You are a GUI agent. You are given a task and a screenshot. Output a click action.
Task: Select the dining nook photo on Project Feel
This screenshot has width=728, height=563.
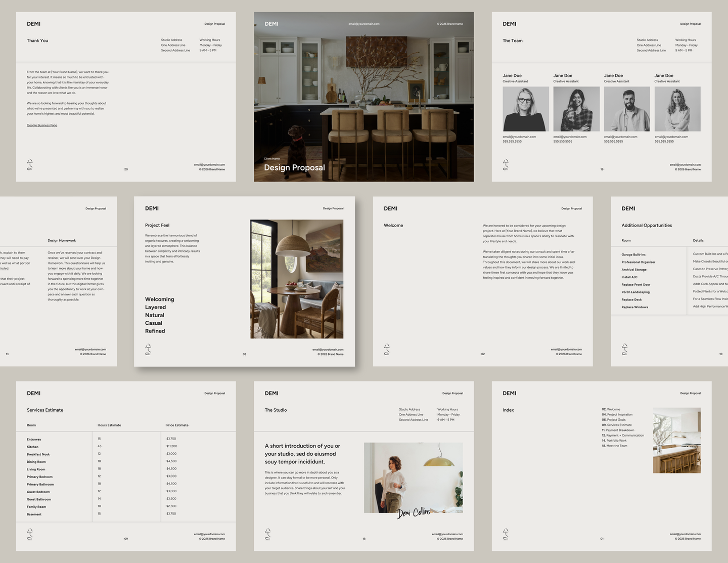point(297,279)
